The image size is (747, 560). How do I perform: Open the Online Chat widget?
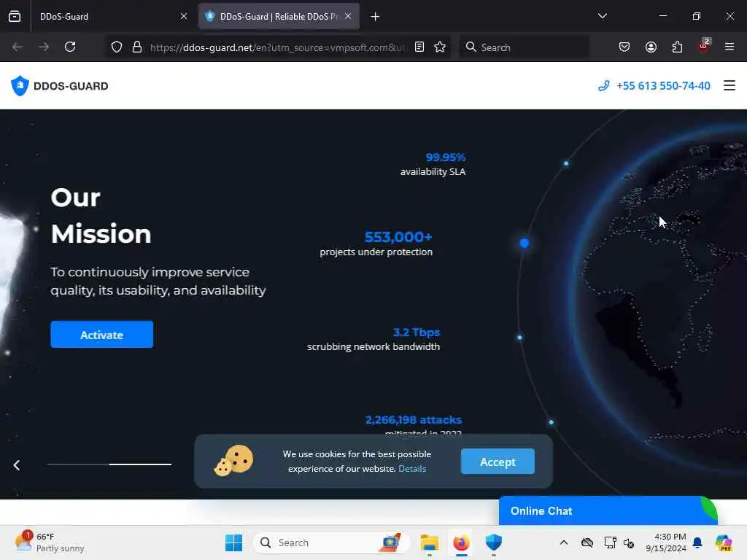click(x=608, y=510)
